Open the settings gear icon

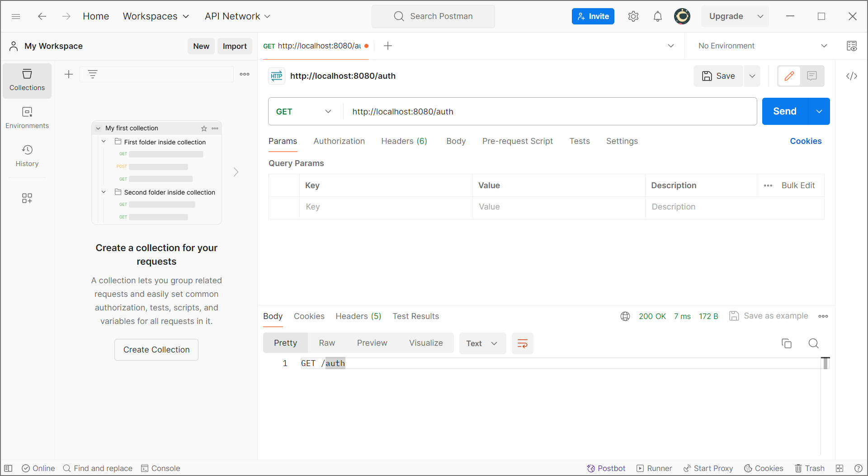pyautogui.click(x=633, y=16)
